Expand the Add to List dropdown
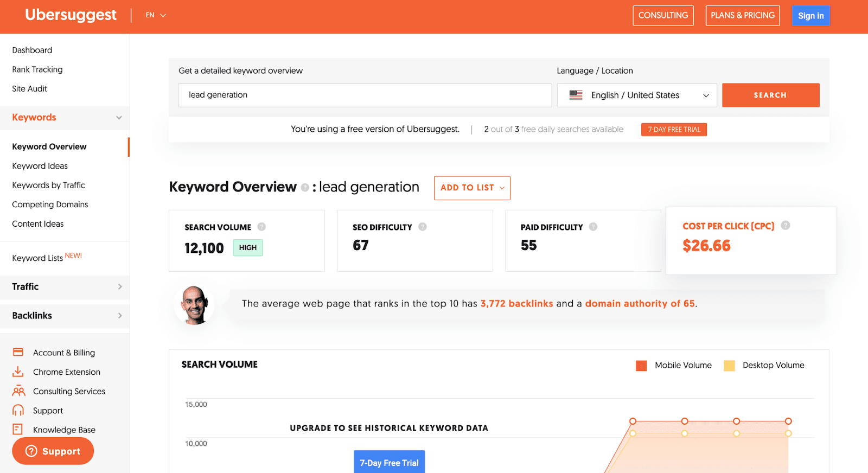The image size is (868, 473). [472, 188]
